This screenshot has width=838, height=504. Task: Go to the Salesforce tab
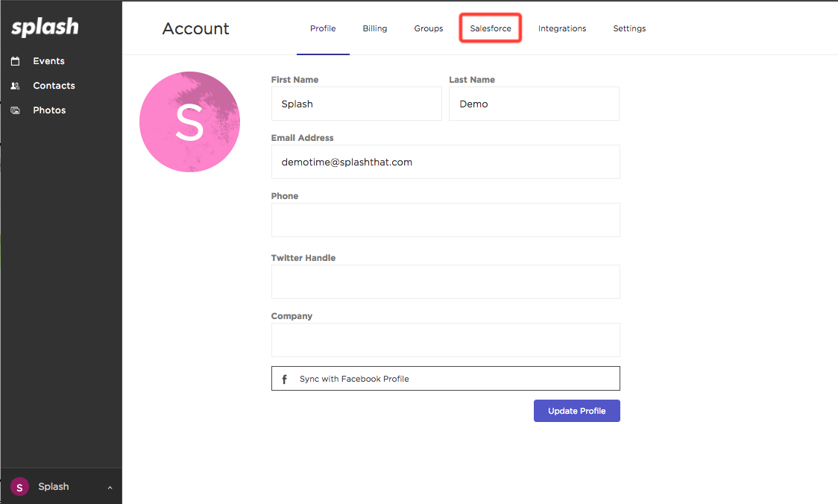click(x=491, y=28)
